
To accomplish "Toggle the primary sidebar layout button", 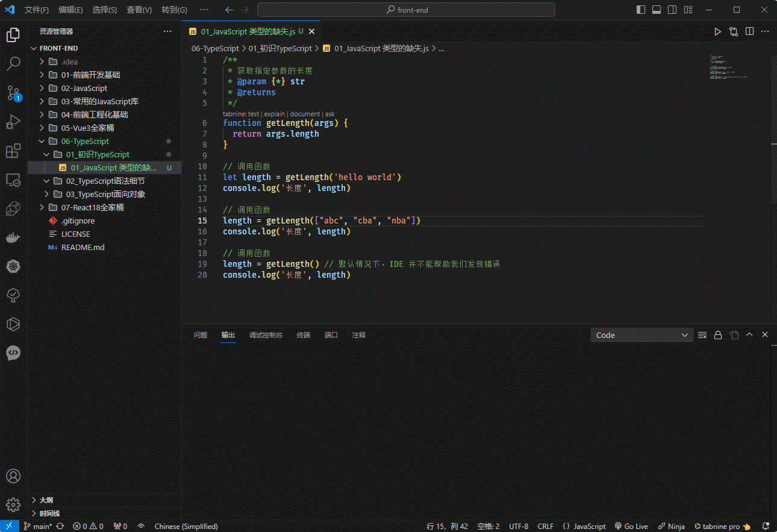I will [x=641, y=10].
